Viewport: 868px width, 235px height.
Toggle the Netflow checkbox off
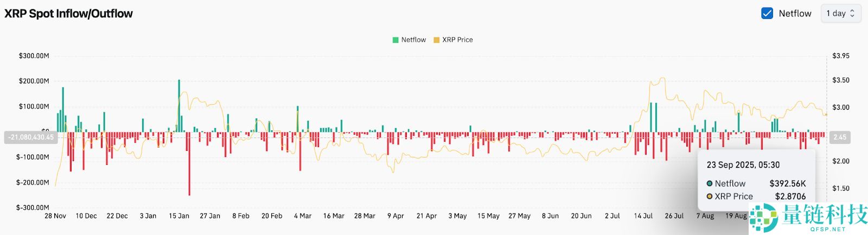click(767, 14)
